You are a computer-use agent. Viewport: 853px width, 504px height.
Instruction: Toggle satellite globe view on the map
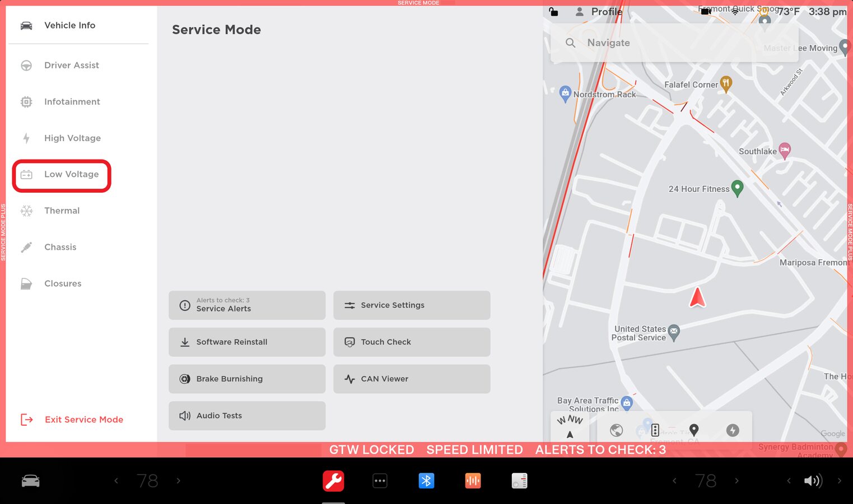click(616, 430)
